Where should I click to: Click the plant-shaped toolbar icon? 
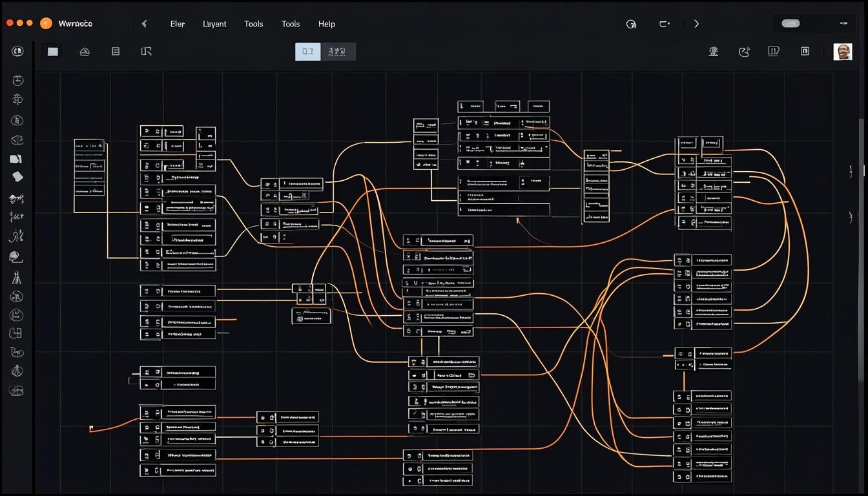point(714,51)
